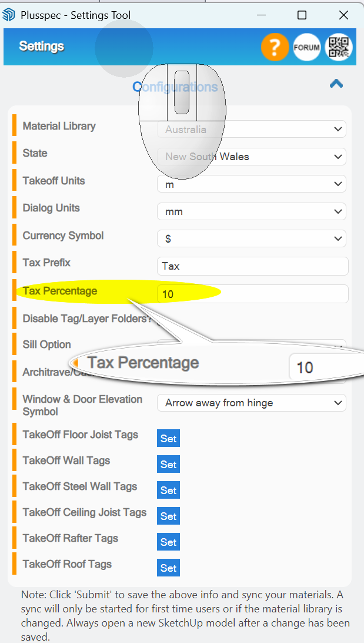Set TakeOff Wall Tags
Viewport: 364px width, 643px height.
(x=168, y=464)
